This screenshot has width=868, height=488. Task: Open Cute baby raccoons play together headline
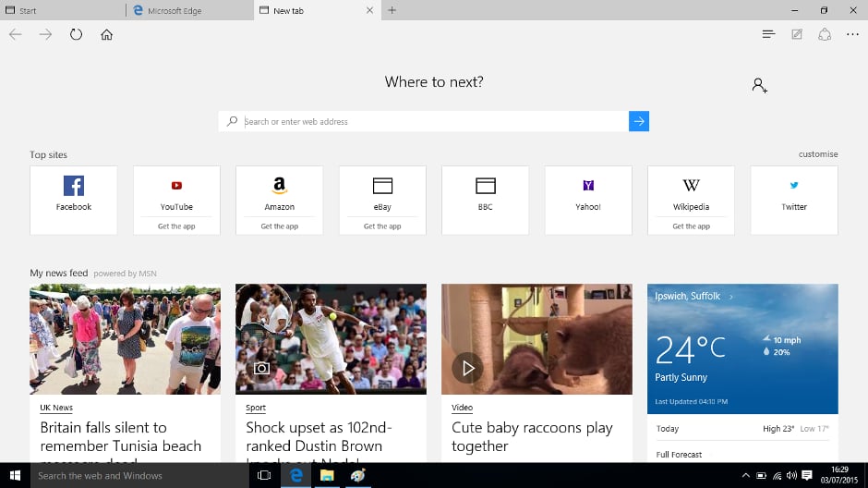(x=532, y=436)
